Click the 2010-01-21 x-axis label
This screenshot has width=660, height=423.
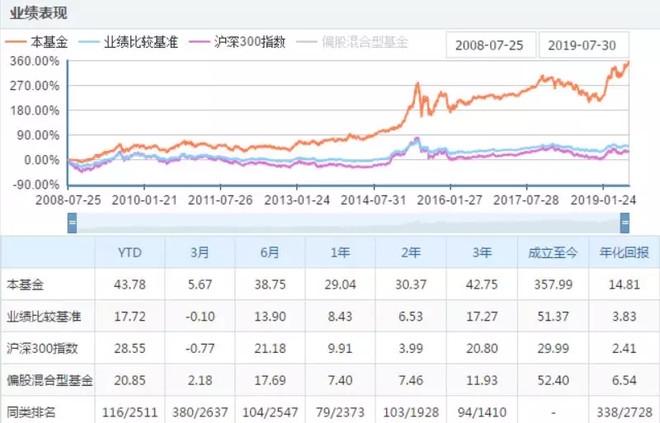point(144,200)
